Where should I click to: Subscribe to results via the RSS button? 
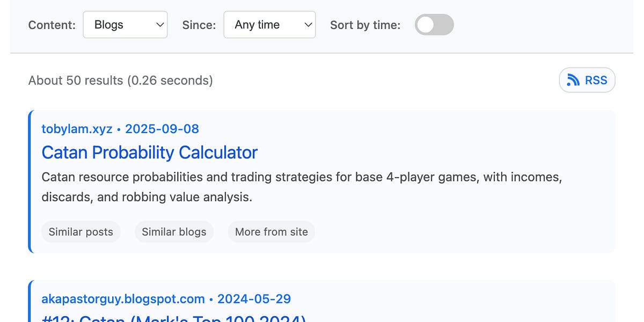click(x=587, y=79)
